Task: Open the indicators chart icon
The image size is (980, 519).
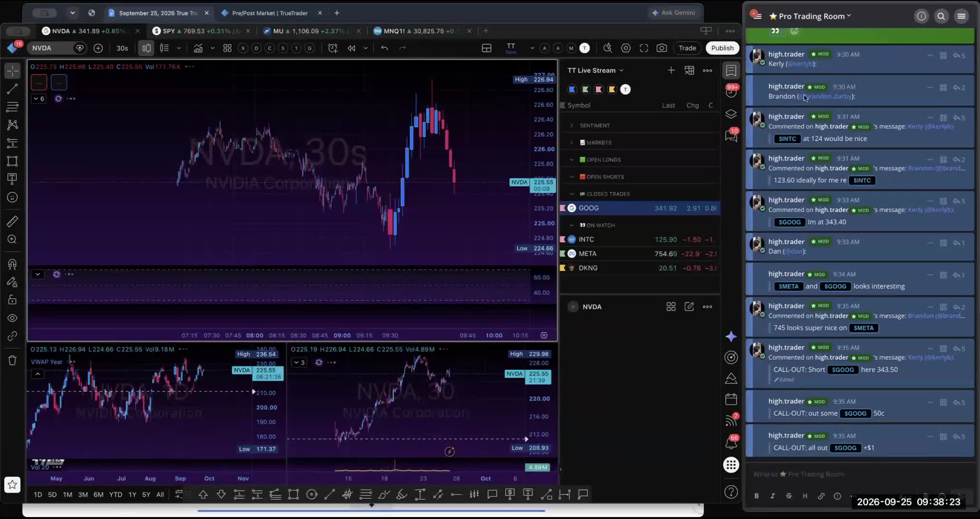Action: (198, 48)
